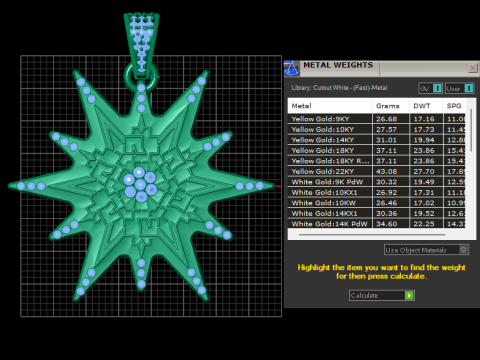Select the White Gold:14KX1 row
Image resolution: width=480 pixels, height=360 pixels.
click(x=377, y=213)
